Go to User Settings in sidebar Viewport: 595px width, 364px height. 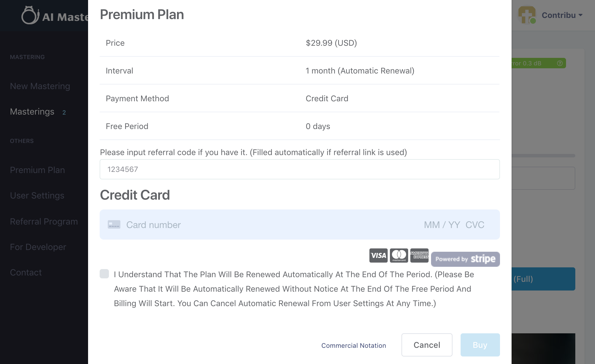[x=37, y=196]
